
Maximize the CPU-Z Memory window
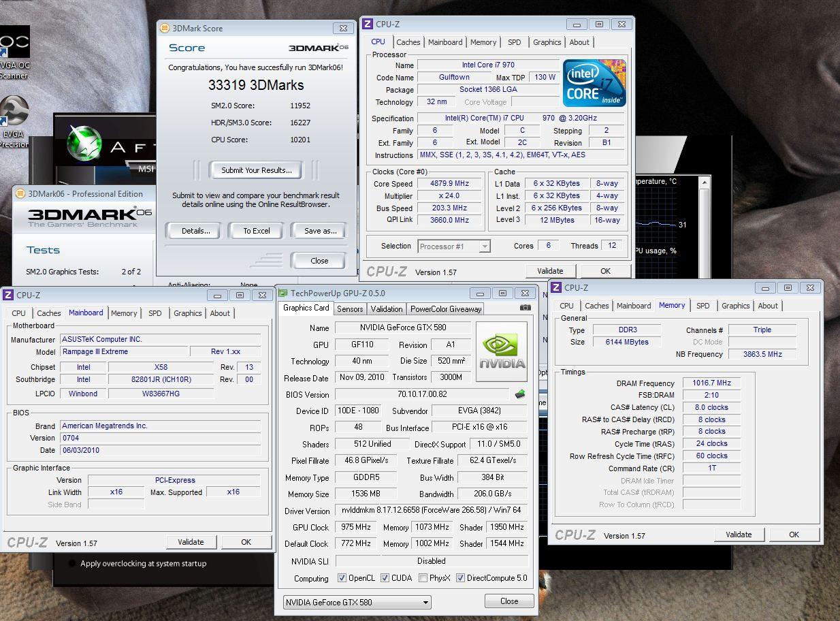(788, 288)
